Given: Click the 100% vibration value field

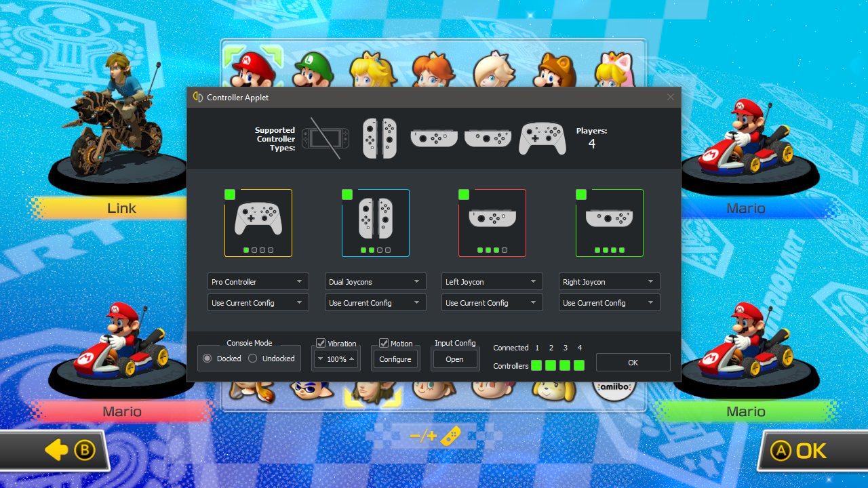Looking at the screenshot, I should click(x=336, y=359).
